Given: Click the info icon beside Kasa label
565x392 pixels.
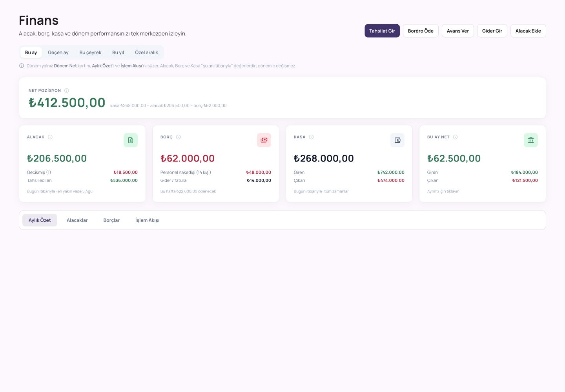Looking at the screenshot, I should [311, 137].
